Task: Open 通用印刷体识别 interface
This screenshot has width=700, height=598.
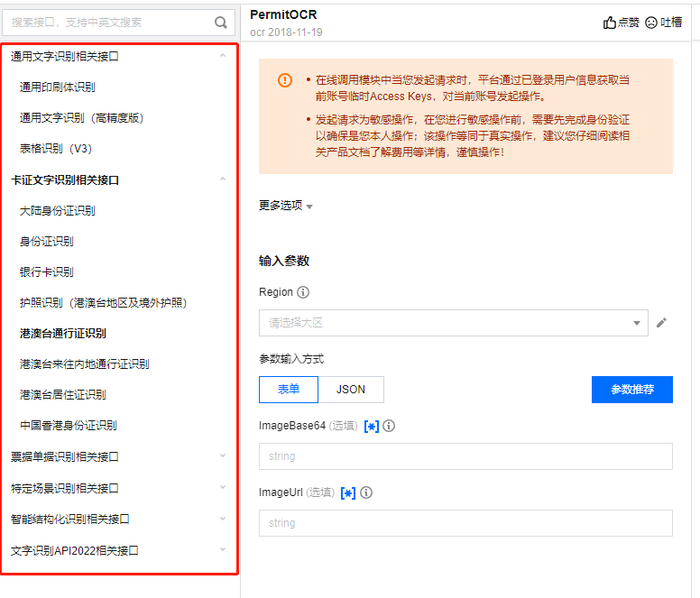Action: (x=57, y=87)
